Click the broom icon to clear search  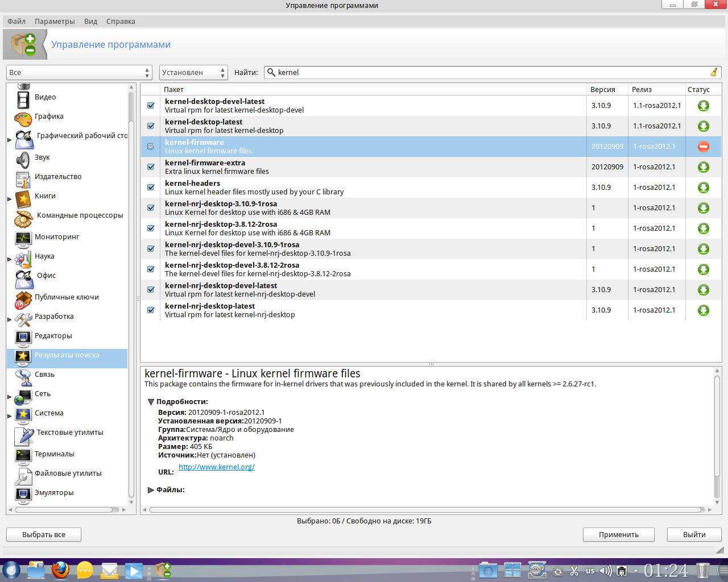point(714,72)
